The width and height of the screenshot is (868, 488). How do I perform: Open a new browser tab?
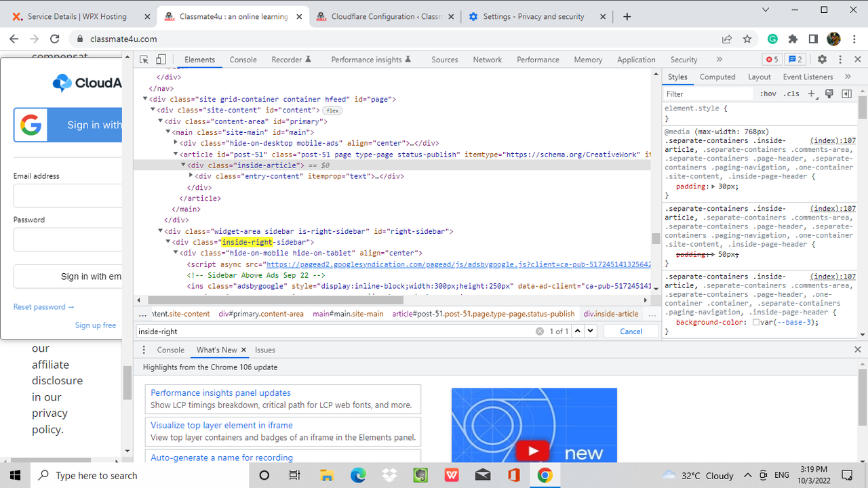[627, 16]
